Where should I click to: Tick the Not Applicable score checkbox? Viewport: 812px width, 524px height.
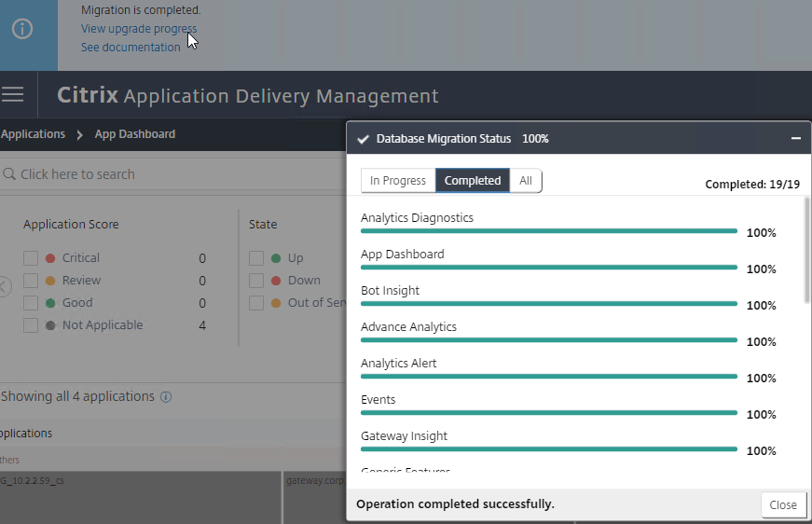31,325
